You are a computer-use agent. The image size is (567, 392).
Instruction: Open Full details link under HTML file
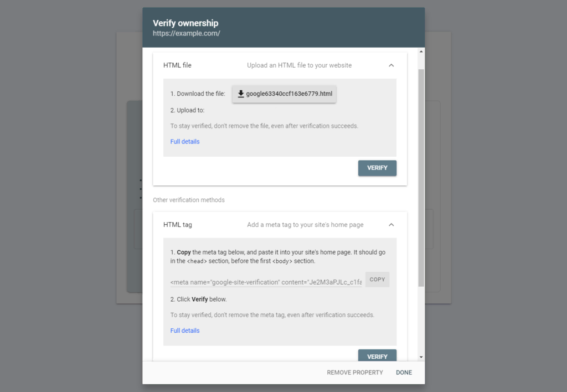coord(185,142)
